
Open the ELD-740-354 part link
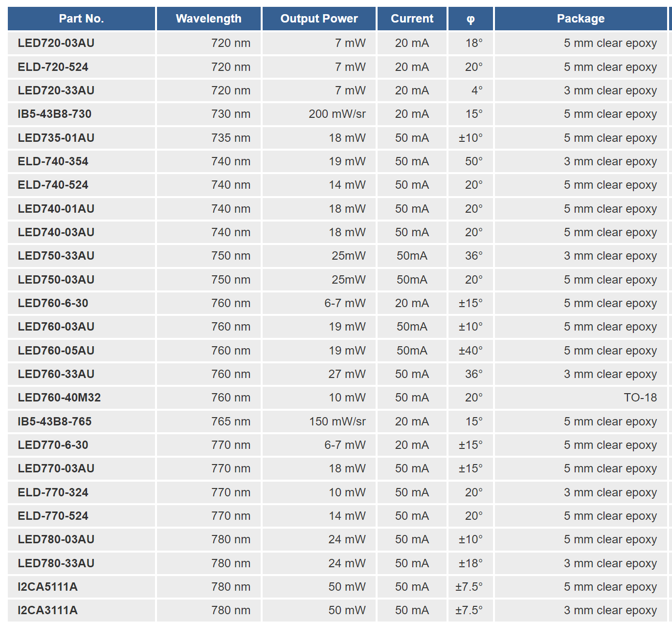tap(53, 161)
